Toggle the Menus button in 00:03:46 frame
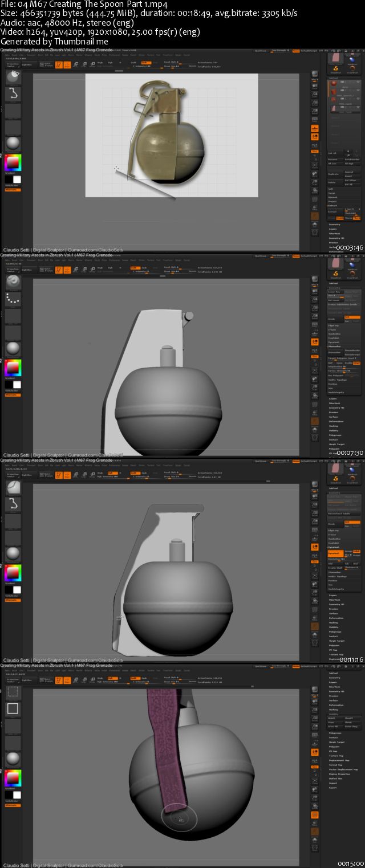This screenshot has height=868, width=365. (x=295, y=51)
